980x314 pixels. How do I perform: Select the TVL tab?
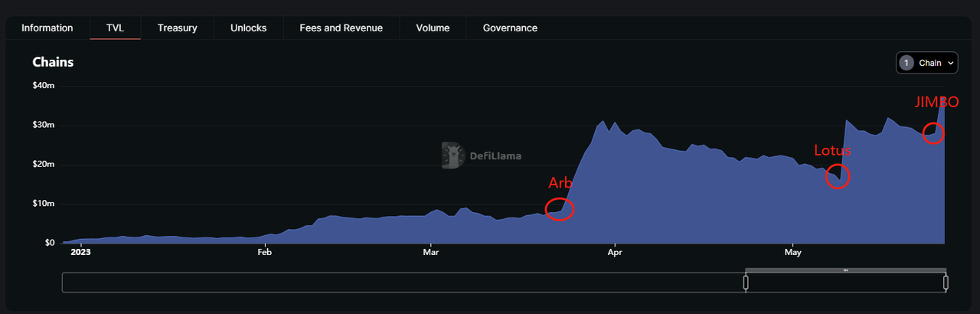(115, 28)
